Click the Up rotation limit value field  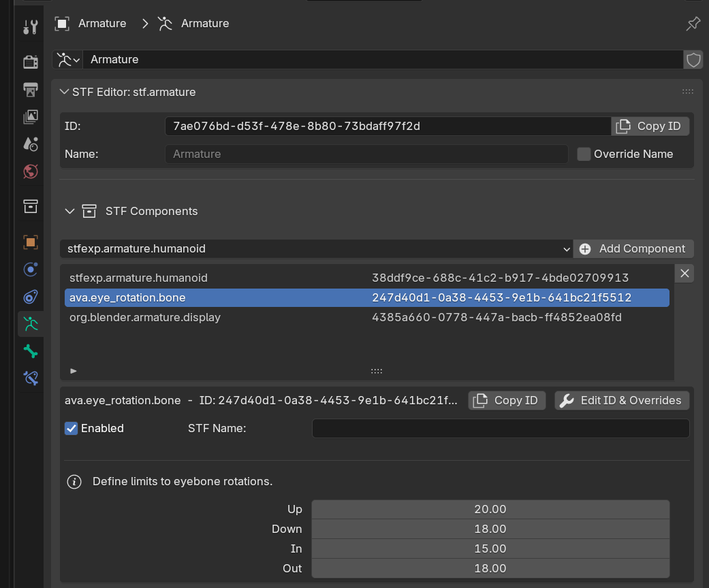490,510
